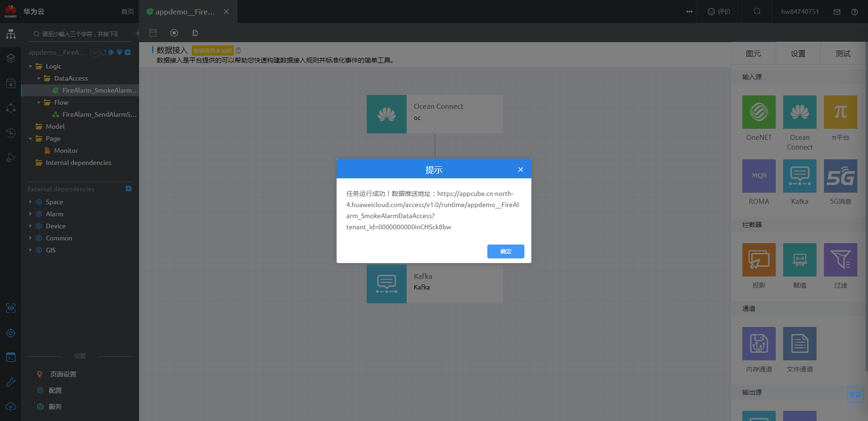This screenshot has height=421, width=868.
Task: Select the 赋值 interceptor icon
Action: tap(800, 260)
